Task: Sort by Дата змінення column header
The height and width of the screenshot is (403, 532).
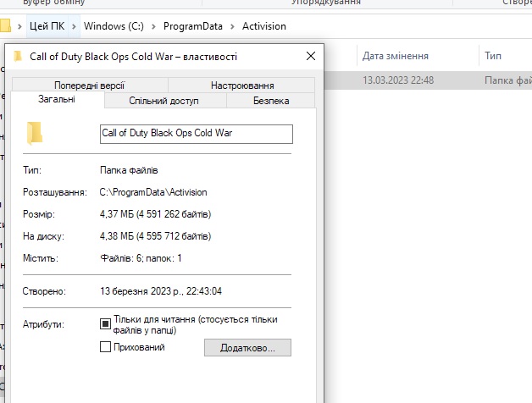Action: pos(396,56)
